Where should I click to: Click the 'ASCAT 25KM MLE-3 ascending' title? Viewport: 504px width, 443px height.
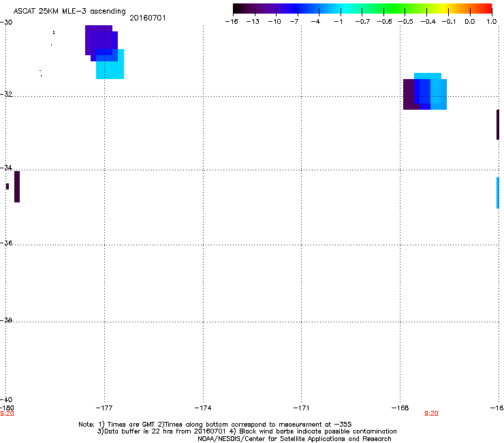click(69, 11)
